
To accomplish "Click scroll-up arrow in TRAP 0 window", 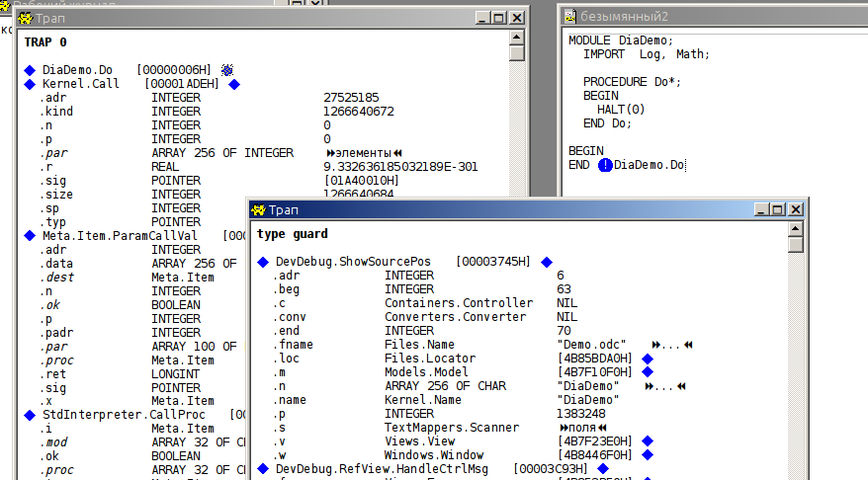I will point(517,37).
